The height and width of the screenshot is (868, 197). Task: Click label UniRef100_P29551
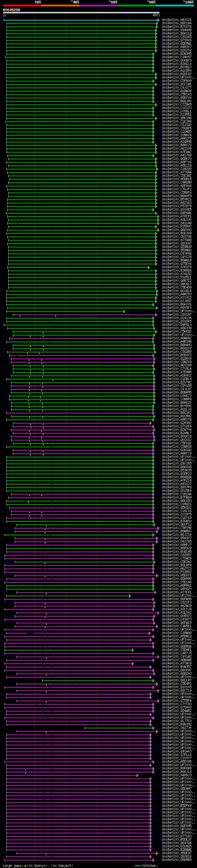point(176,115)
